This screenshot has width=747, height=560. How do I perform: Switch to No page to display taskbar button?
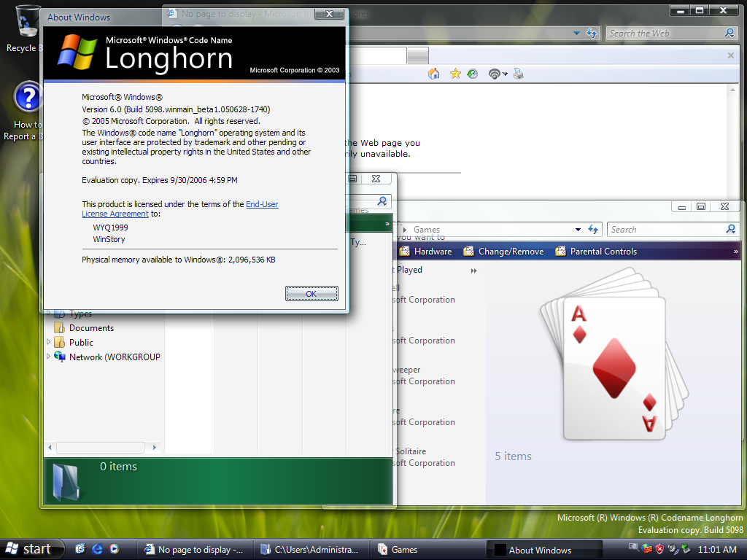(194, 550)
